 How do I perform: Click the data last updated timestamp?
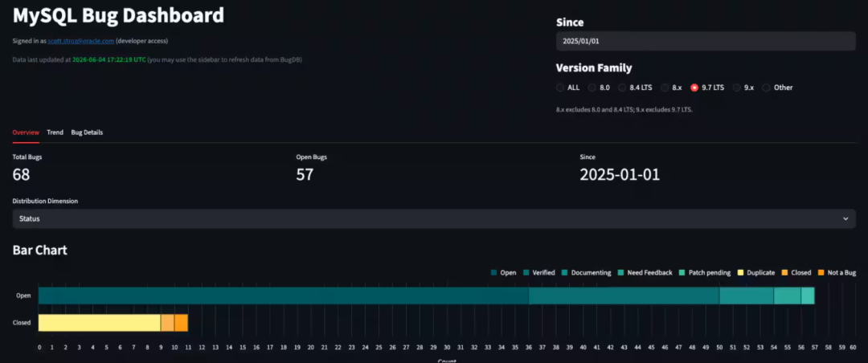pyautogui.click(x=109, y=59)
